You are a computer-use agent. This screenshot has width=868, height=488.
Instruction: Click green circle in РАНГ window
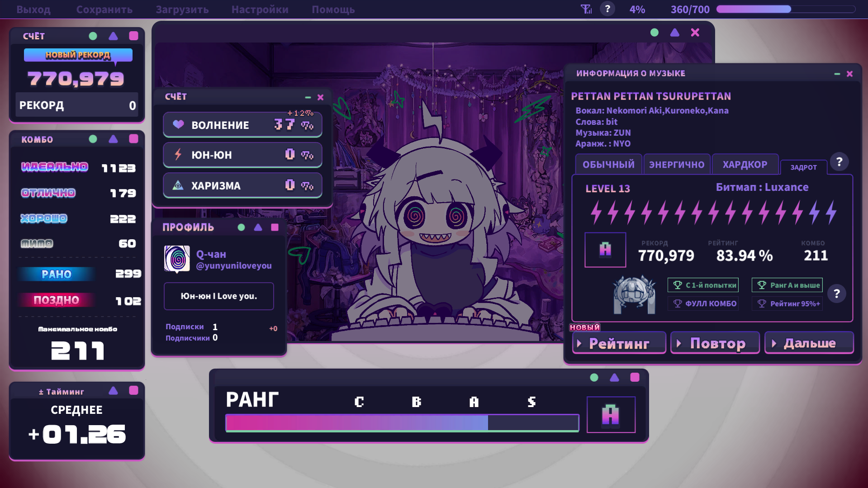594,377
